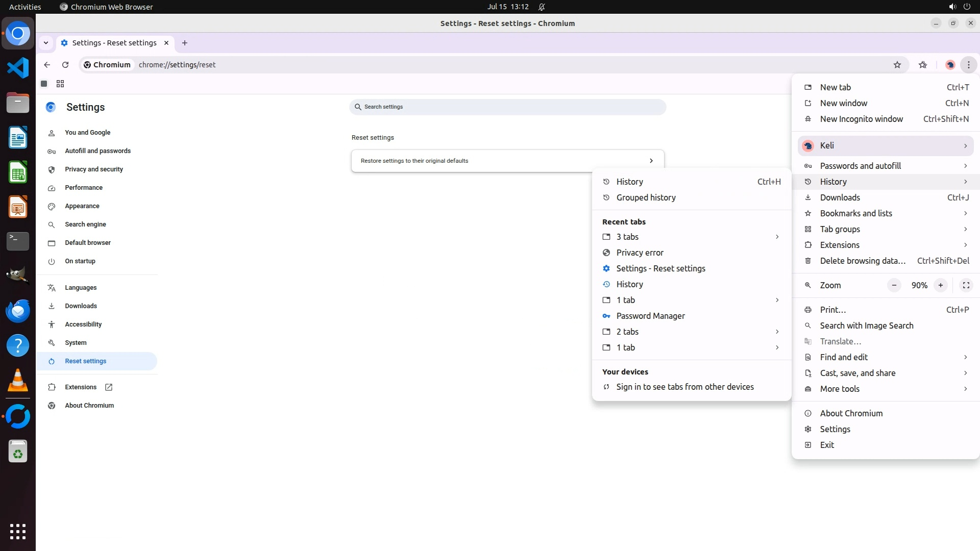
Task: Click the new tab plus icon
Action: [185, 43]
